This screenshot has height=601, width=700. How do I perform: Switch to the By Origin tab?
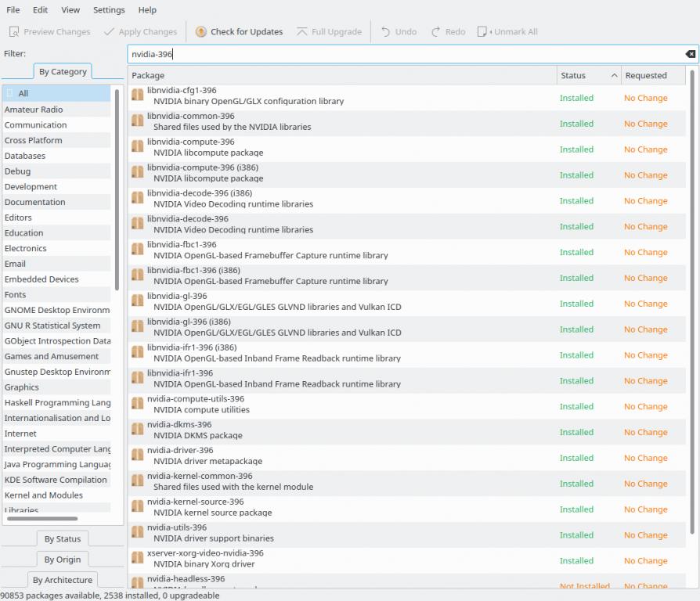(63, 560)
